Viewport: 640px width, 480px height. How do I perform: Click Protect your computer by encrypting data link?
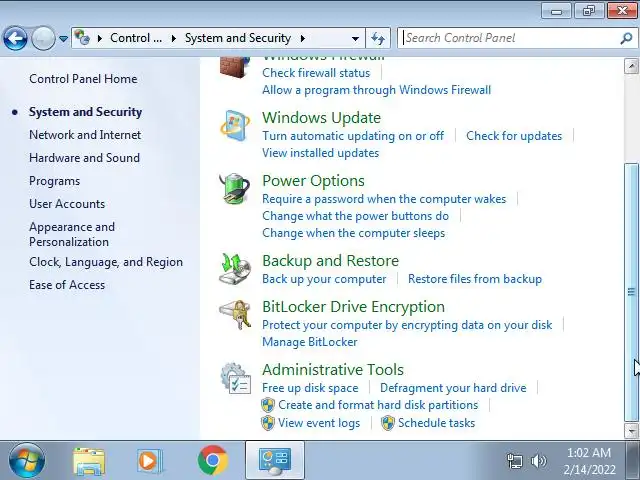click(407, 325)
